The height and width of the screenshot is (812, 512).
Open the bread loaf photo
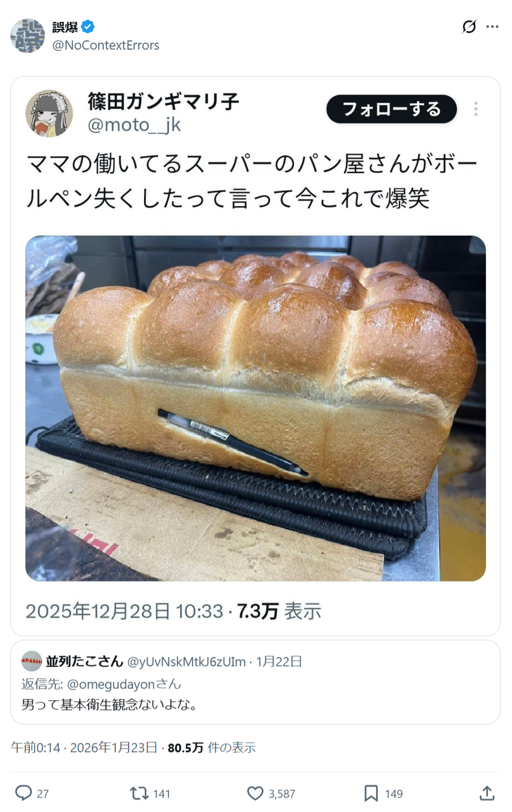pos(255,408)
